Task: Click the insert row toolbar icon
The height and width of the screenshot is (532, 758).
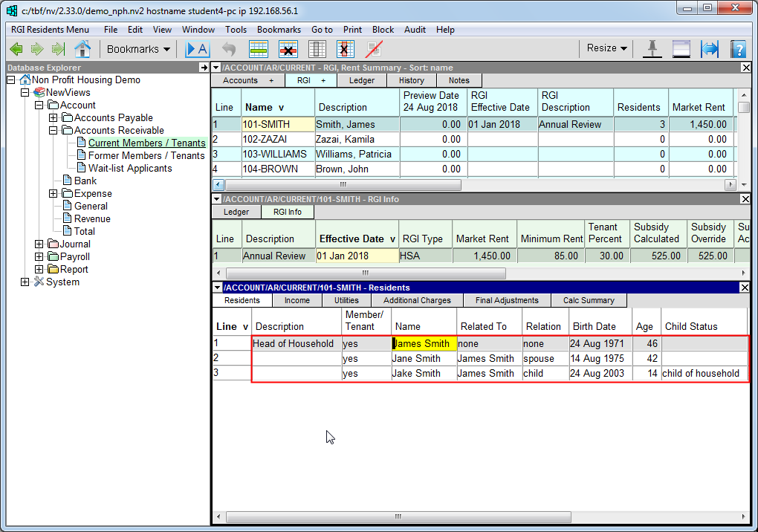Action: click(259, 49)
